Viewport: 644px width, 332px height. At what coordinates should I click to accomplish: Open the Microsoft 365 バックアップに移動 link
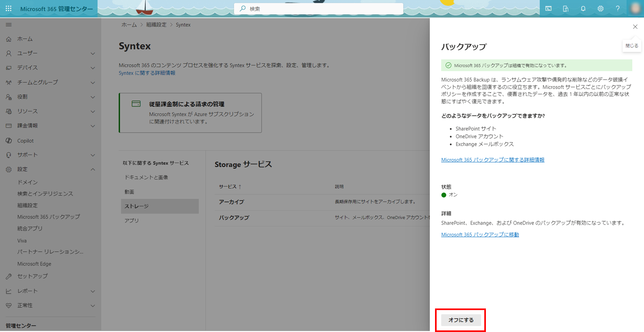480,234
